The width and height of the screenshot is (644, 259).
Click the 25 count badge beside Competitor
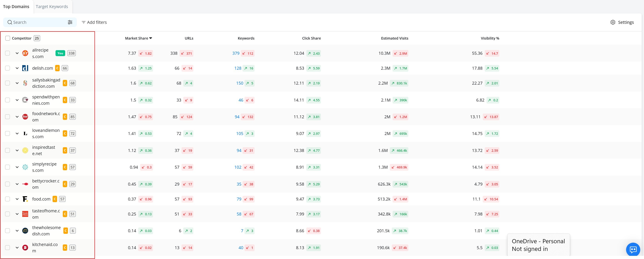point(37,38)
